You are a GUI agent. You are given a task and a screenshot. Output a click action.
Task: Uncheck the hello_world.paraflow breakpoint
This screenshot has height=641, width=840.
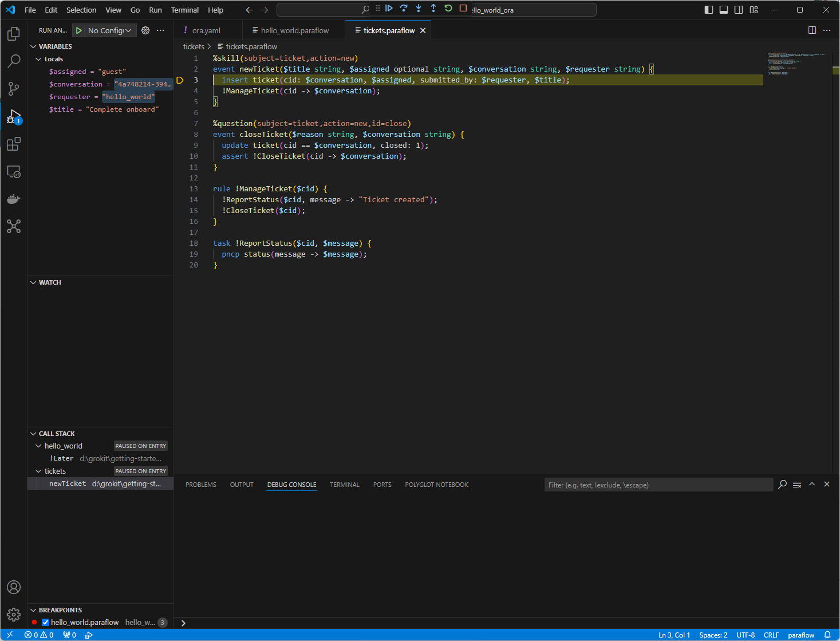click(45, 622)
